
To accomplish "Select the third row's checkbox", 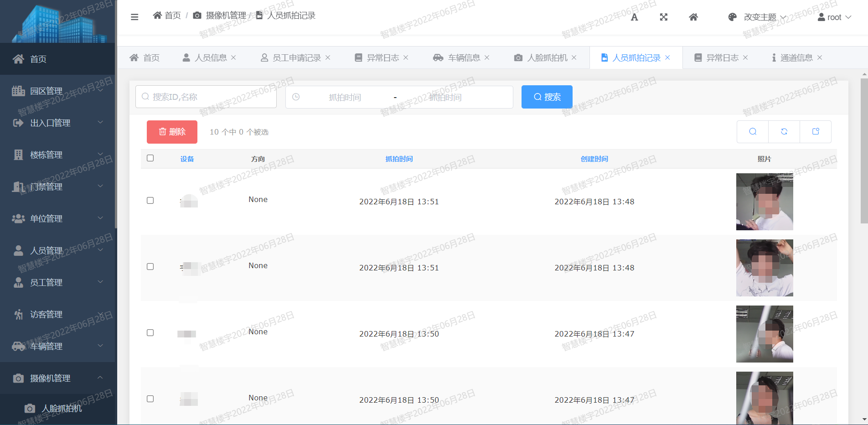I will tap(150, 333).
